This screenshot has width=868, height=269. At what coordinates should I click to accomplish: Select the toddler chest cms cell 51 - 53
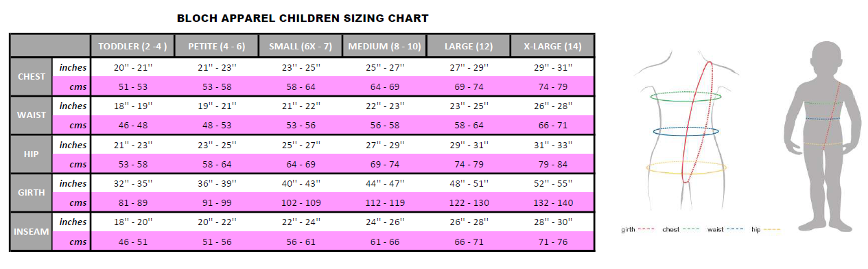click(132, 87)
